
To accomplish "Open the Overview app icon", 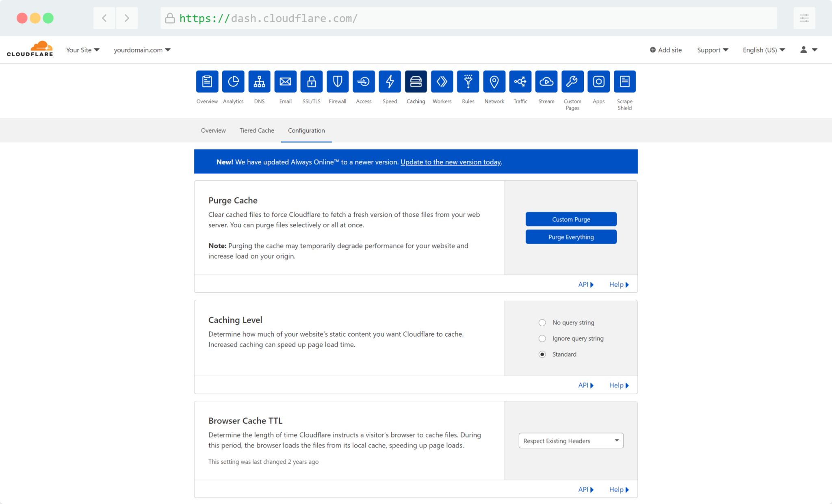I will 207,82.
